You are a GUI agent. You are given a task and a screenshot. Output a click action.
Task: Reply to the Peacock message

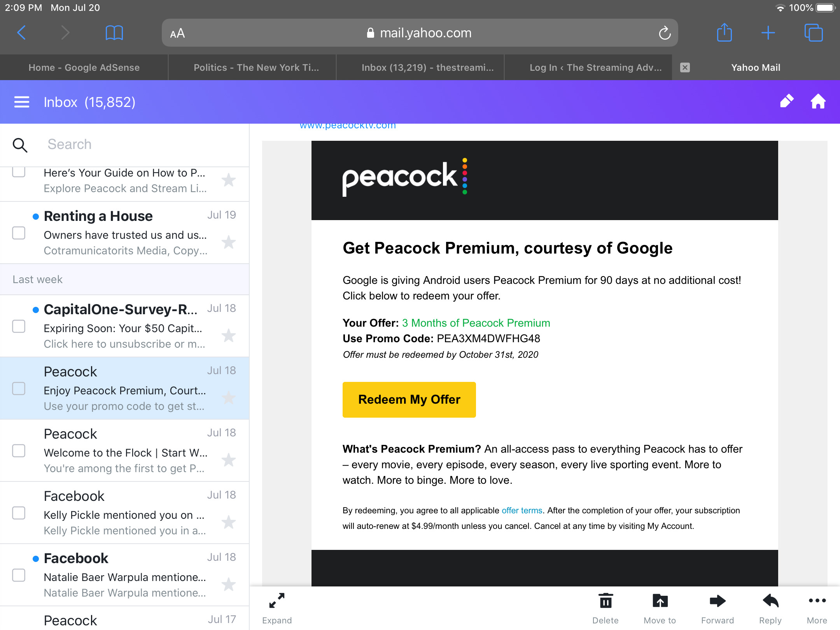[770, 609]
